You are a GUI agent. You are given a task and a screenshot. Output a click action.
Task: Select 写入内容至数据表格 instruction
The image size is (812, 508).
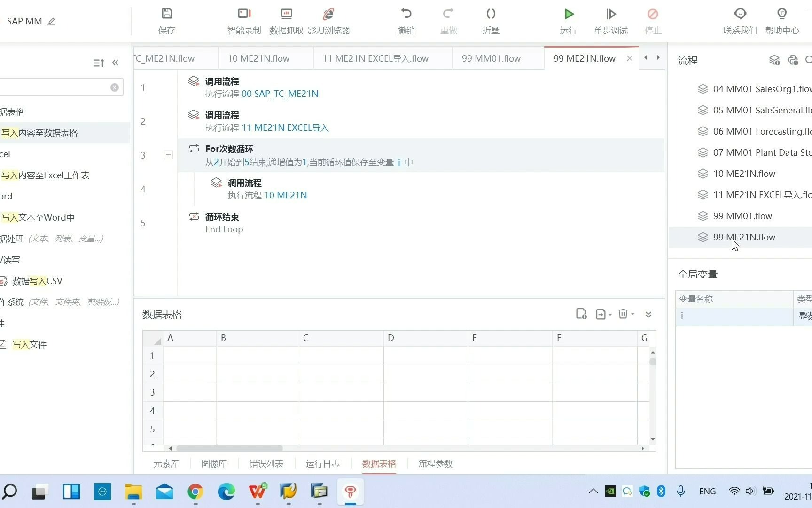coord(39,133)
